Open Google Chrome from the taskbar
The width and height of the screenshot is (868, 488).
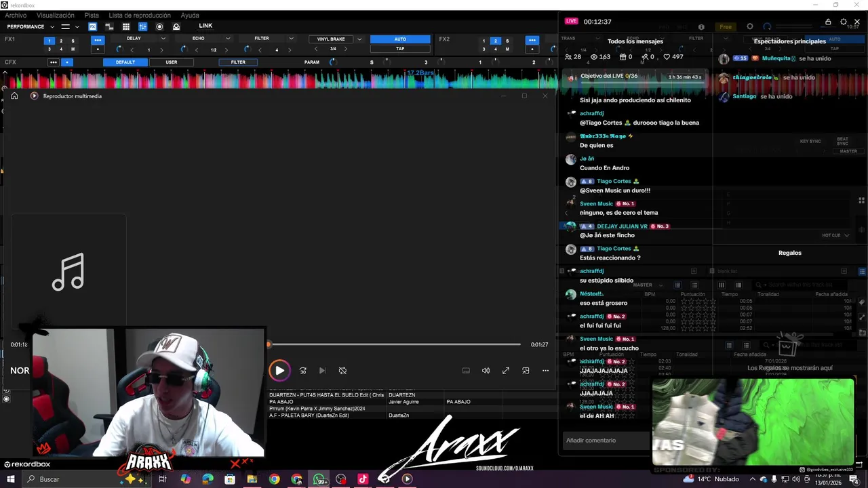[x=274, y=479]
